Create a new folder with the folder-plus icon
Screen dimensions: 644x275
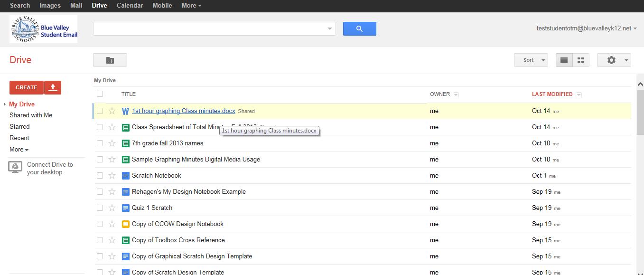click(x=110, y=60)
